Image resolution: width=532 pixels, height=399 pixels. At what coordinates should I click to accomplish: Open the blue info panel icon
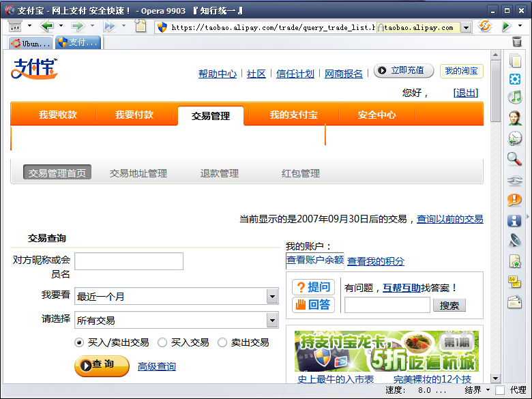(x=515, y=220)
